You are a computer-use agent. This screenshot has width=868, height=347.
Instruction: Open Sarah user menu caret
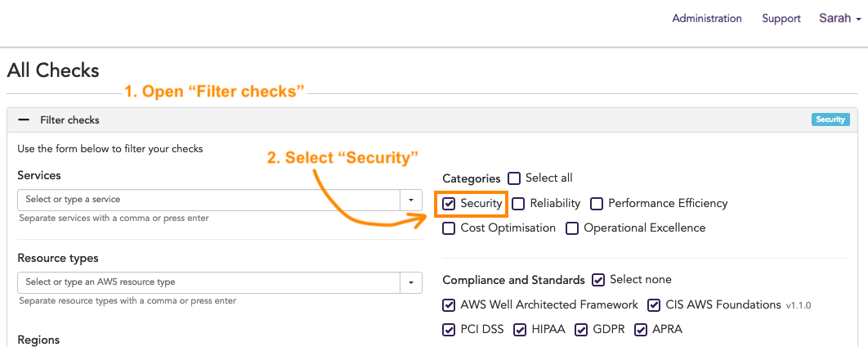point(858,20)
